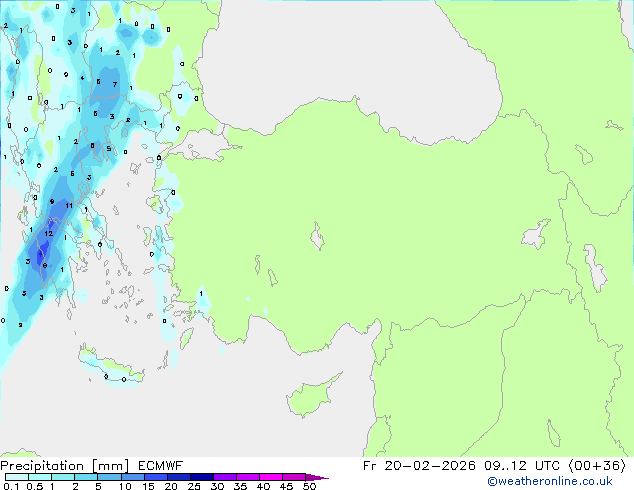The width and height of the screenshot is (634, 490).
Task: Click the 1–2 mm legend color swatch
Action: point(63,477)
